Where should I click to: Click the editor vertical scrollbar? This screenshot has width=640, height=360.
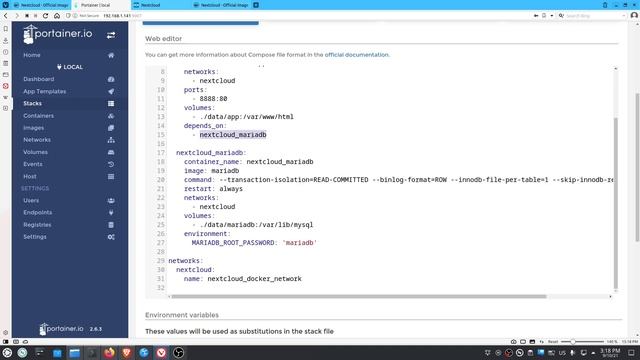tap(616, 202)
